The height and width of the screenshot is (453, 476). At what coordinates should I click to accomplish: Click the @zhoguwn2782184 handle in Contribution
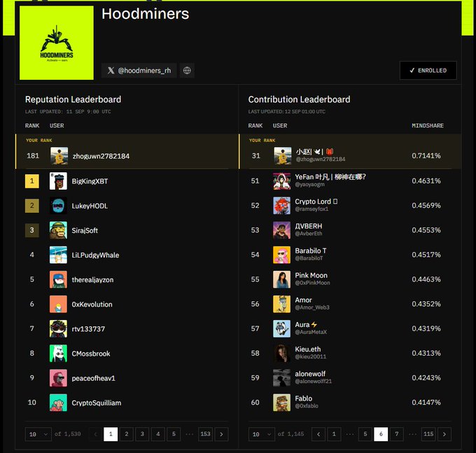click(321, 159)
